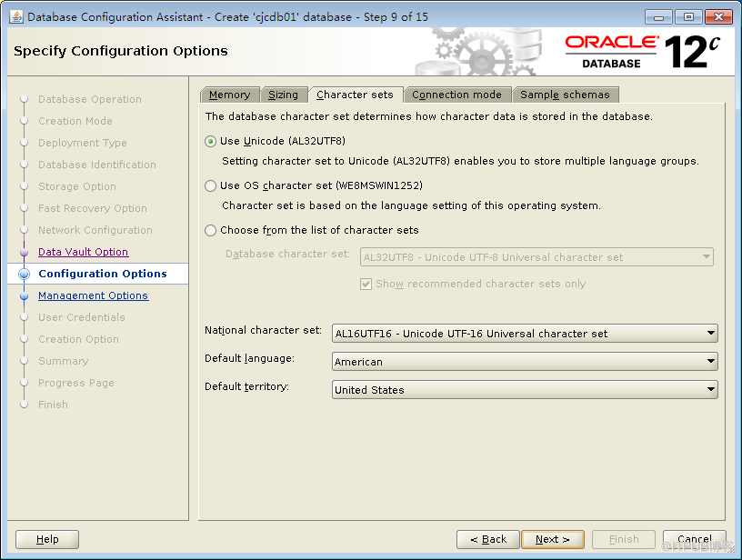The width and height of the screenshot is (742, 560).
Task: Click Summary step label
Action: click(64, 361)
